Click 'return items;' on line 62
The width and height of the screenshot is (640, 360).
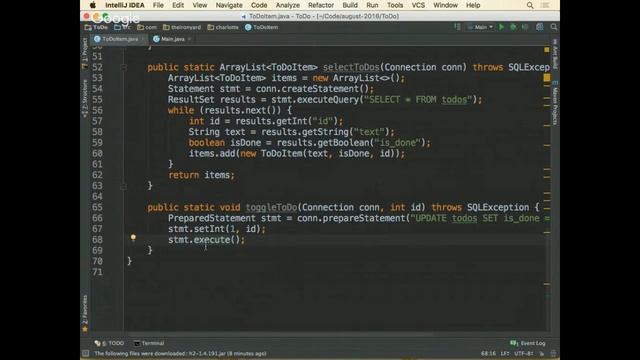202,175
